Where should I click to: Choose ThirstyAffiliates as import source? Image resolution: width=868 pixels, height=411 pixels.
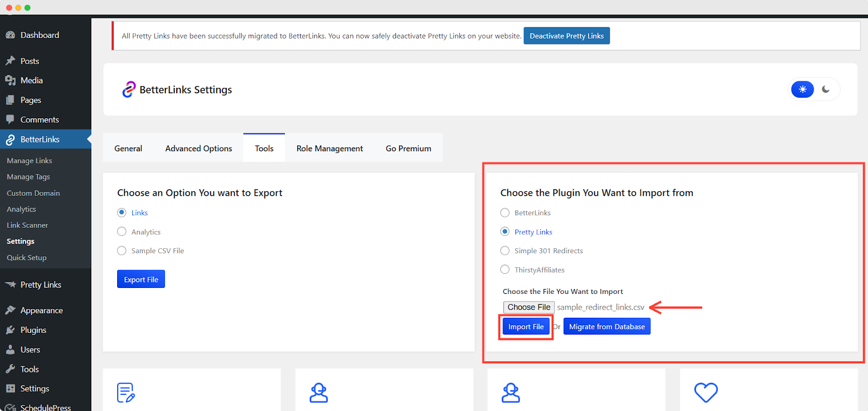click(505, 269)
